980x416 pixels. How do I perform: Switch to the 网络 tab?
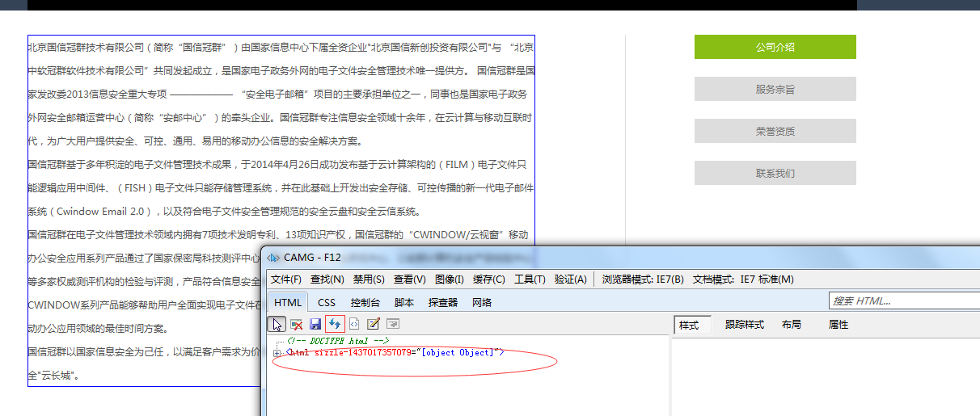[482, 302]
